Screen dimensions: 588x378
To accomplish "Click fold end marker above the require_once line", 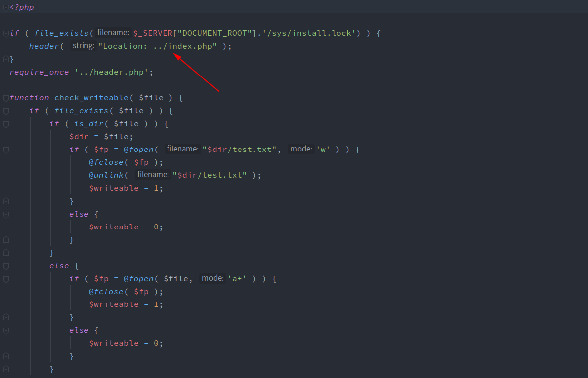I will pos(6,59).
